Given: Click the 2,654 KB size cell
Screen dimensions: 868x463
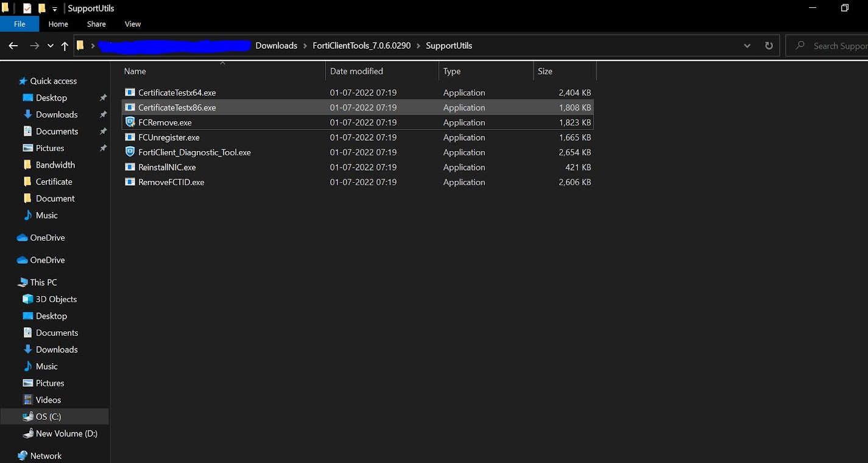Looking at the screenshot, I should coord(574,152).
